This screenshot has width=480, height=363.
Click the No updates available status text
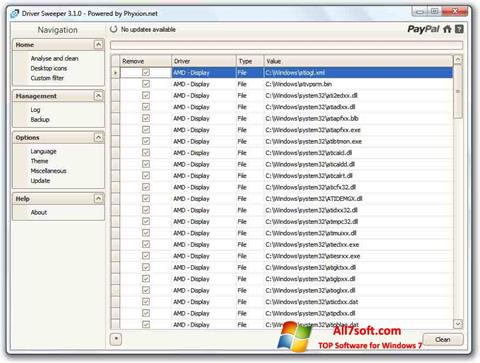click(x=148, y=29)
